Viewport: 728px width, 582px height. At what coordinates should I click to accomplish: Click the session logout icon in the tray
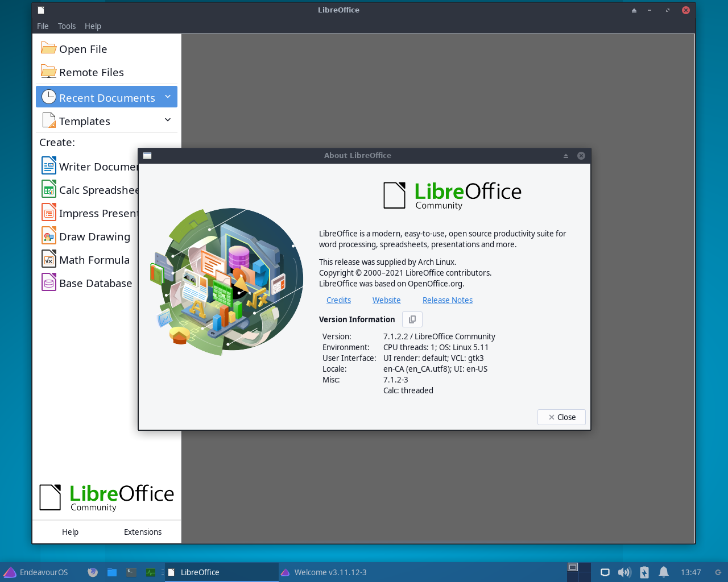(x=718, y=572)
